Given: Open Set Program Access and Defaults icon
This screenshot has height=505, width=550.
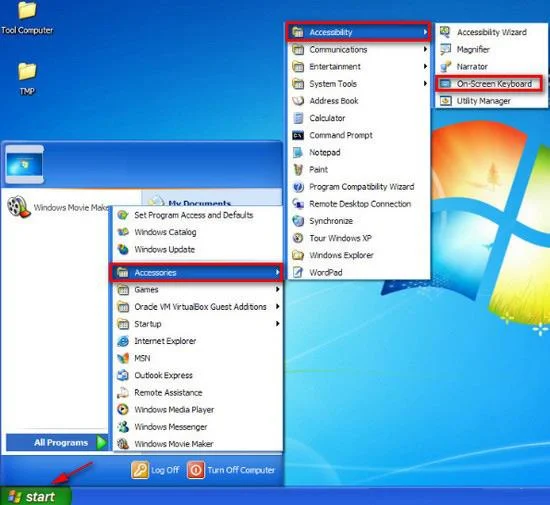Looking at the screenshot, I should click(x=123, y=215).
